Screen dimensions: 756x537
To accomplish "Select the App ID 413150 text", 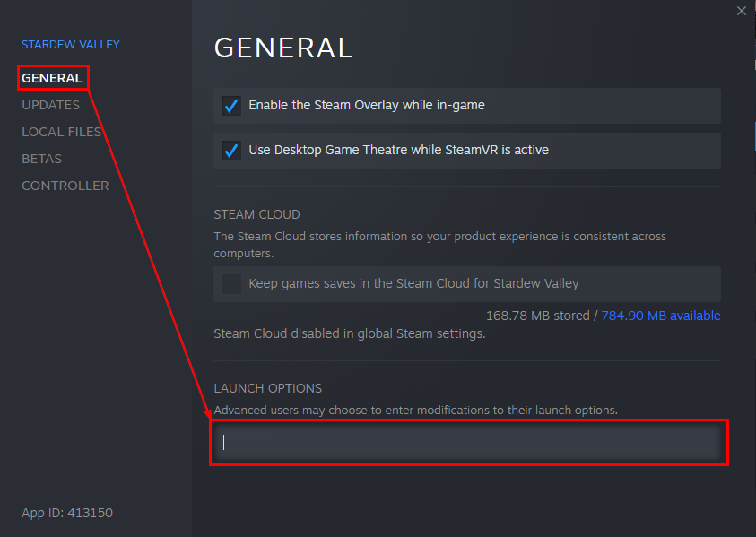I will point(66,513).
